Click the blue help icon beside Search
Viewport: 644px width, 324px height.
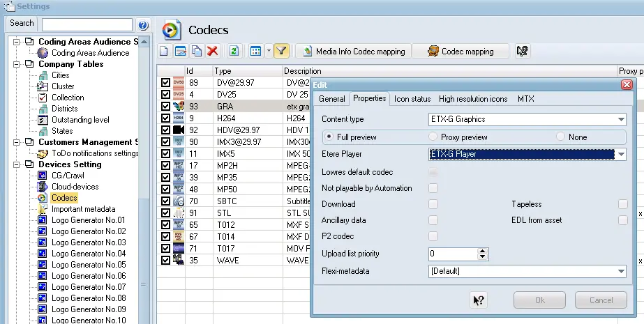click(143, 25)
